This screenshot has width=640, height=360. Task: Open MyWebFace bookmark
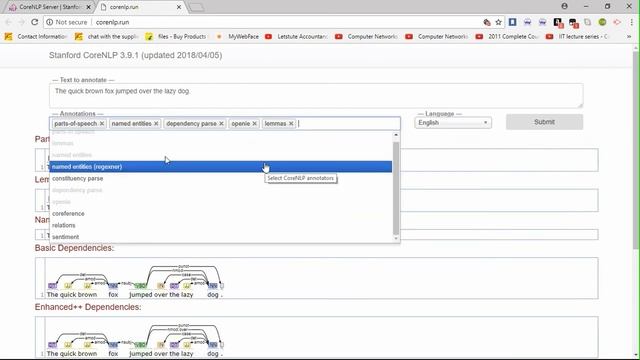(x=238, y=36)
